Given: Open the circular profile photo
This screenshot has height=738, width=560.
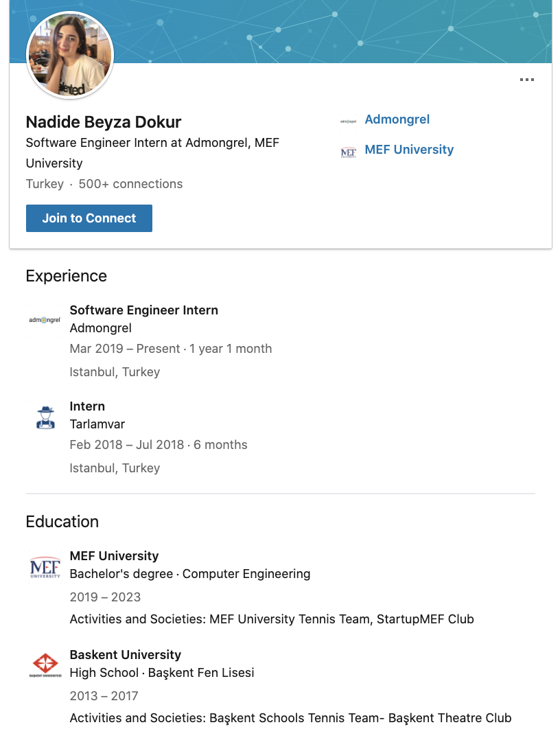Looking at the screenshot, I should [x=70, y=55].
